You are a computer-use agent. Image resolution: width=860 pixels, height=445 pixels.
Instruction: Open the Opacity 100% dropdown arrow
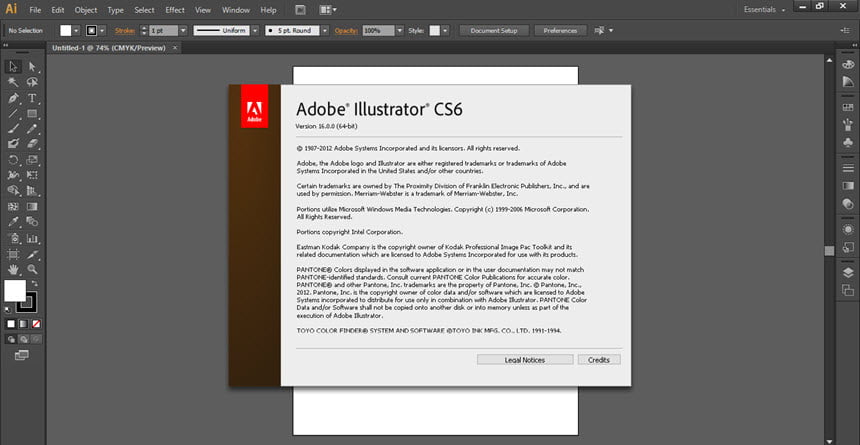[399, 31]
